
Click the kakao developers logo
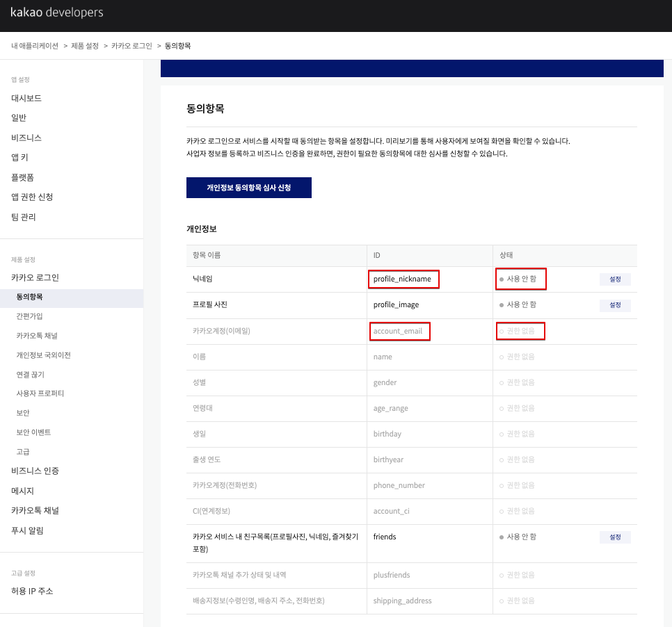[x=56, y=13]
